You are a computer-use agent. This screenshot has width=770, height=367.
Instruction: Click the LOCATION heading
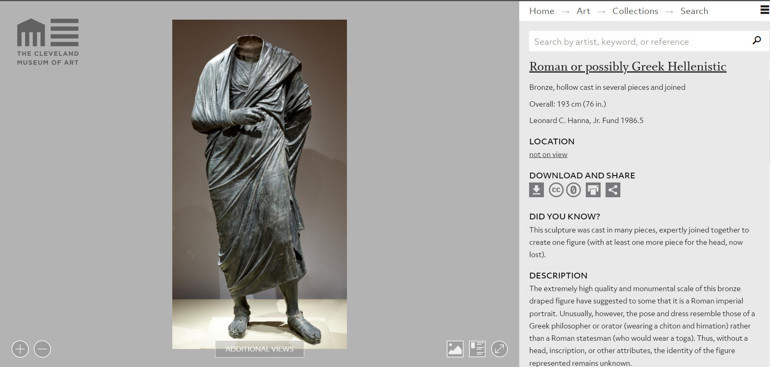pyautogui.click(x=551, y=141)
